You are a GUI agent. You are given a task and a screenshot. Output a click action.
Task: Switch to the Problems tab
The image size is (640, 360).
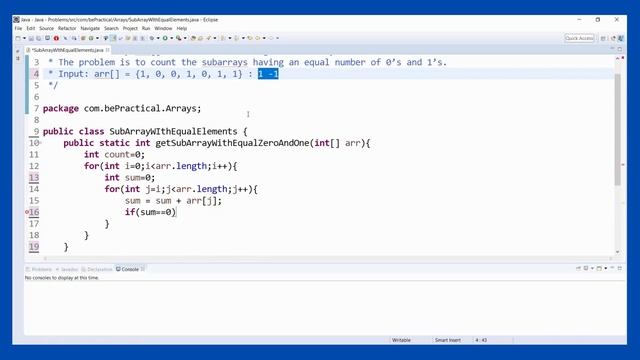[x=39, y=269]
